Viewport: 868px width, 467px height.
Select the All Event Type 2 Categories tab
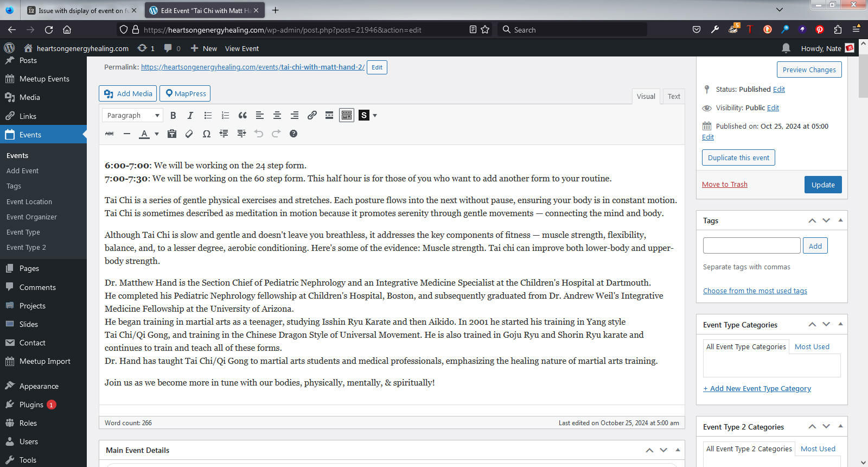749,449
